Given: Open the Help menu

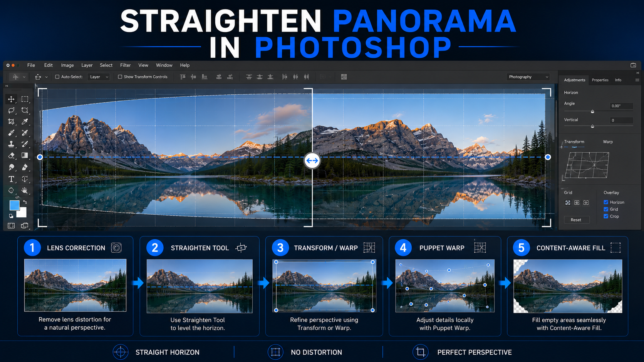Looking at the screenshot, I should click(185, 65).
